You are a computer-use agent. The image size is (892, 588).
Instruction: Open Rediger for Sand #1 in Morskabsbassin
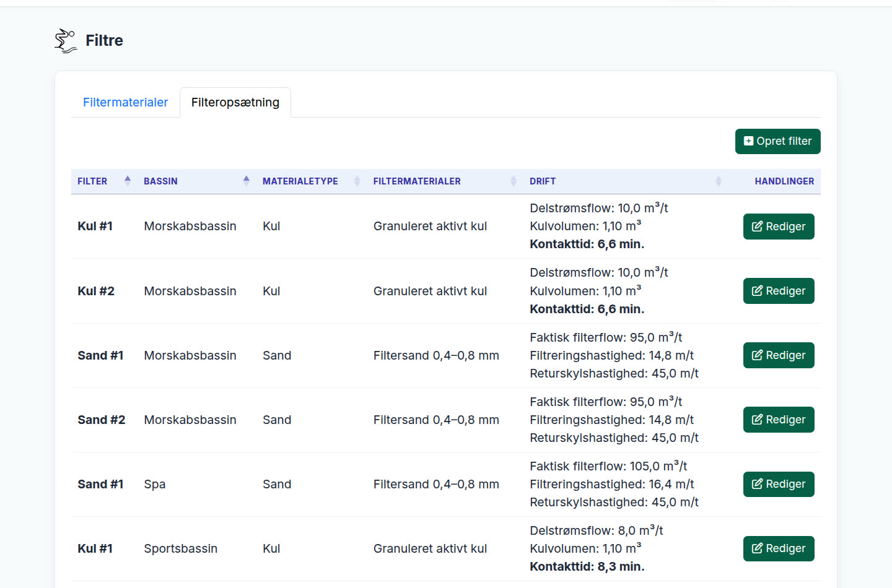point(779,355)
